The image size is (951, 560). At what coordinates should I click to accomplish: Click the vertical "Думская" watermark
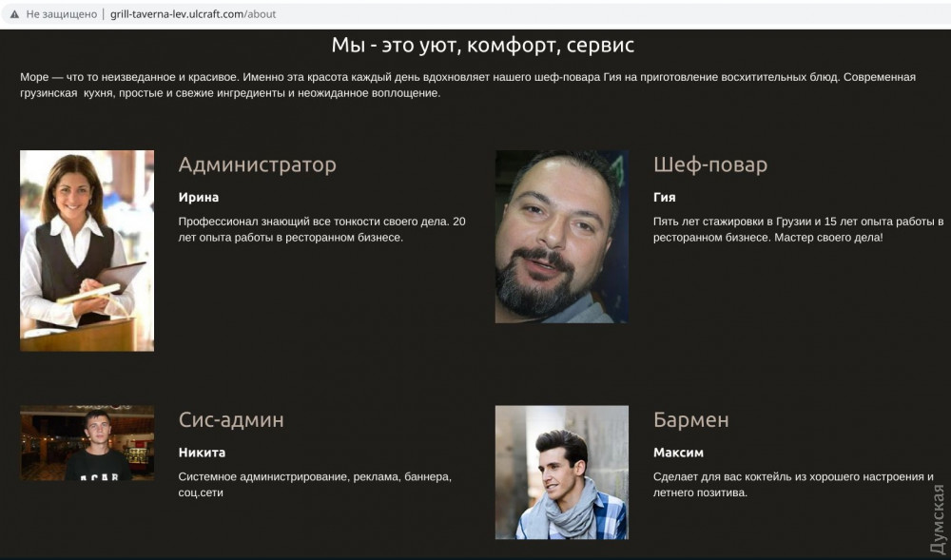938,519
